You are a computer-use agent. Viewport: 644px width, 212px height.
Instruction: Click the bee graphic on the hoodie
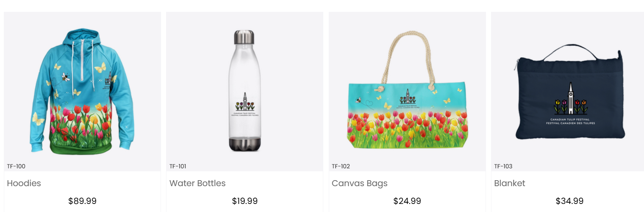66,77
